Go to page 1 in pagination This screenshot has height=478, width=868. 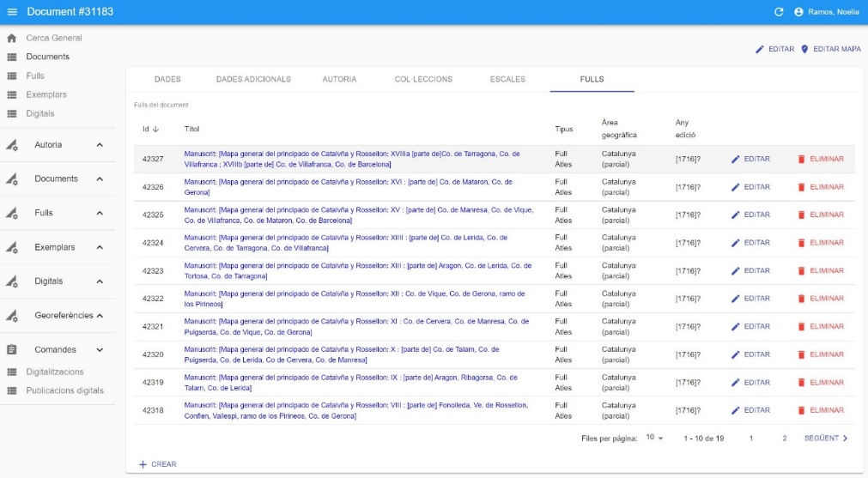tap(751, 439)
